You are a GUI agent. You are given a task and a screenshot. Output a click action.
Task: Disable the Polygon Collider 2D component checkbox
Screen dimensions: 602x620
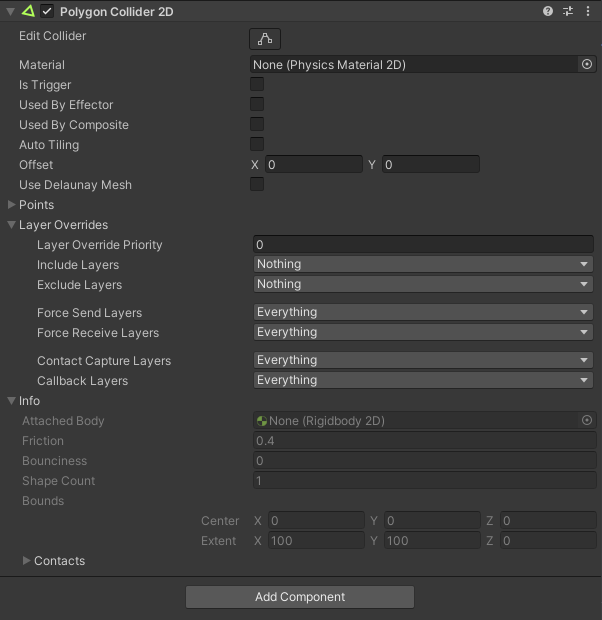[x=47, y=11]
